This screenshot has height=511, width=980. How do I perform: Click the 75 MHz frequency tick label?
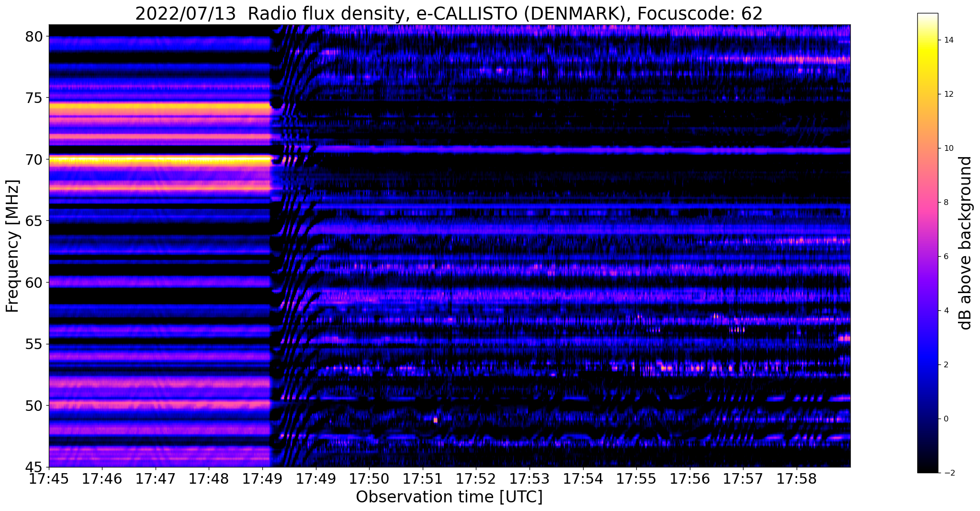pyautogui.click(x=34, y=98)
